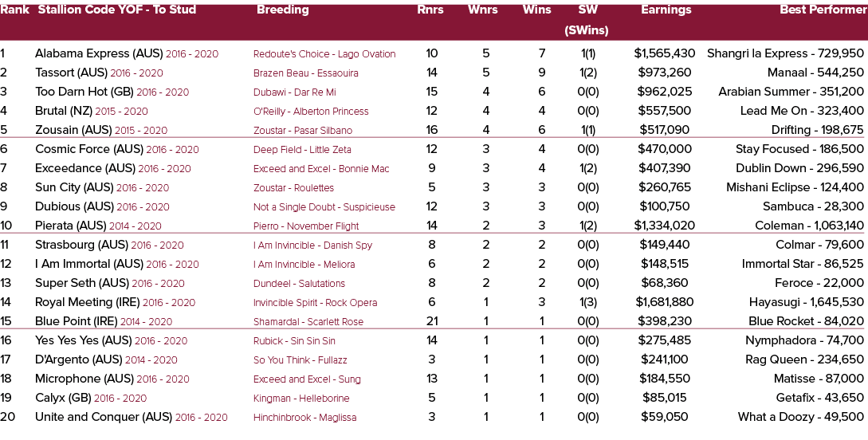Click the Breeding column header
This screenshot has height=440, width=868.
[x=283, y=10]
